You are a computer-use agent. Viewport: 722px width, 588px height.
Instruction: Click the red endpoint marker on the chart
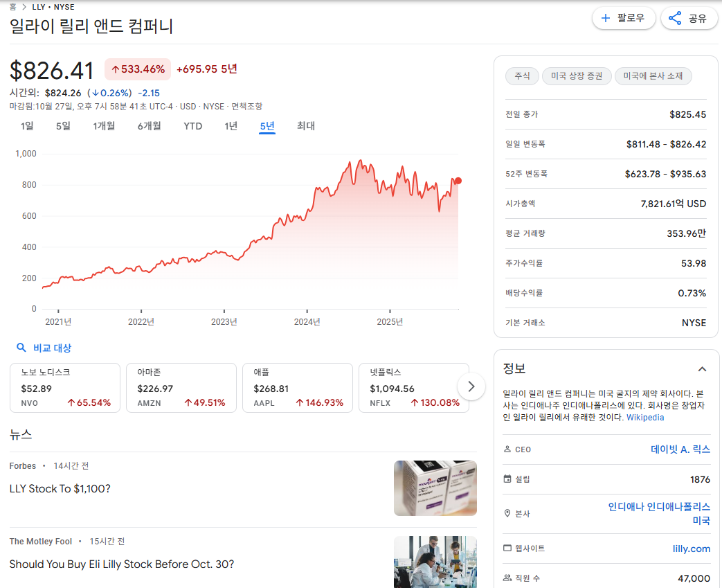coord(458,181)
